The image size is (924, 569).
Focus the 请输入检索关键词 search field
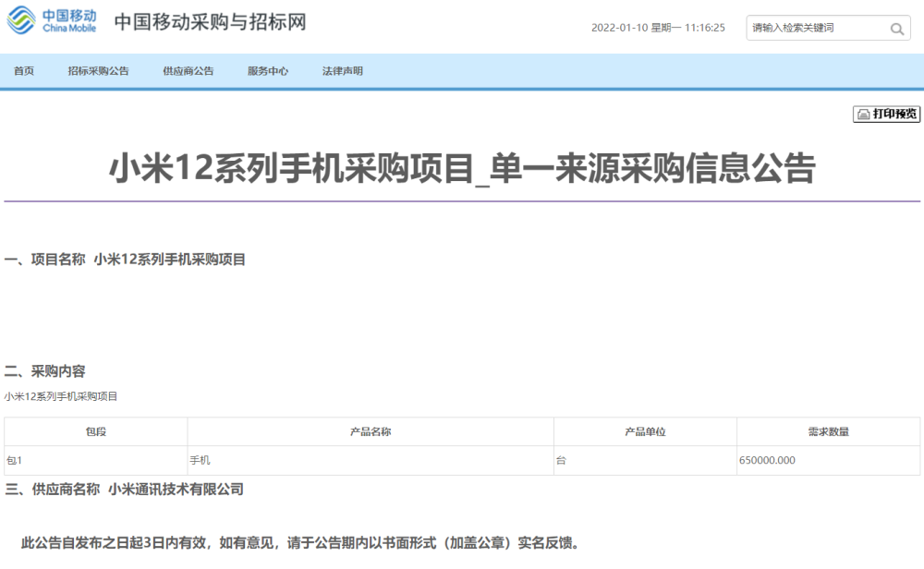coord(819,29)
